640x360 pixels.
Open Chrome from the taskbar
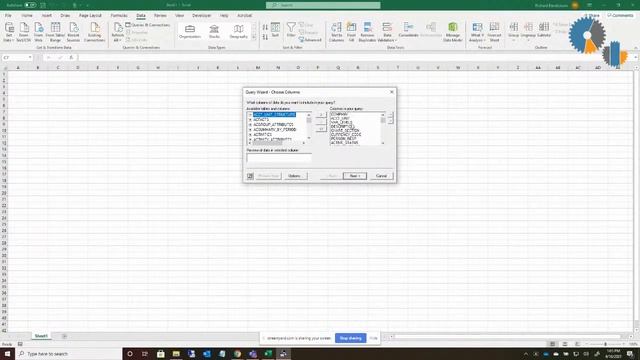click(x=237, y=354)
